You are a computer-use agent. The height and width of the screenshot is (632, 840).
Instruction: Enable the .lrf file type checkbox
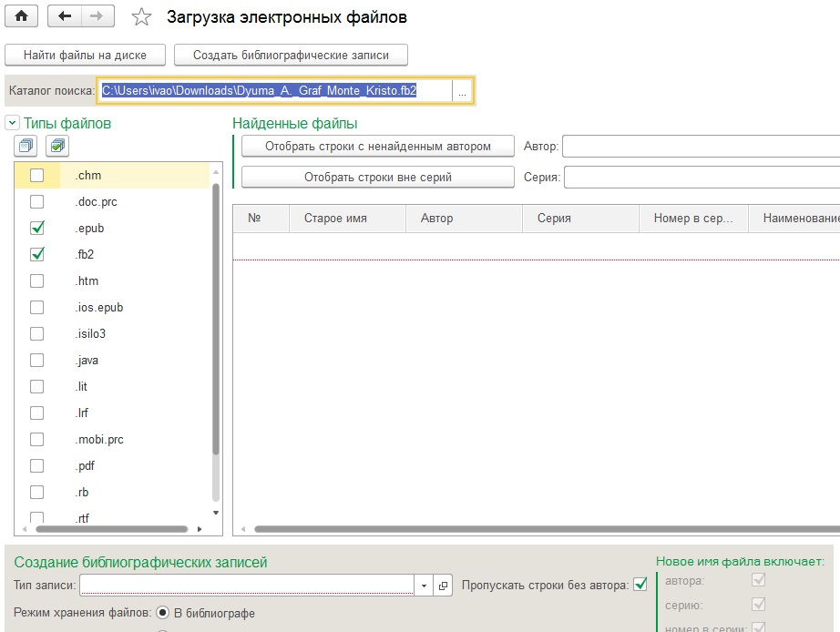click(37, 413)
